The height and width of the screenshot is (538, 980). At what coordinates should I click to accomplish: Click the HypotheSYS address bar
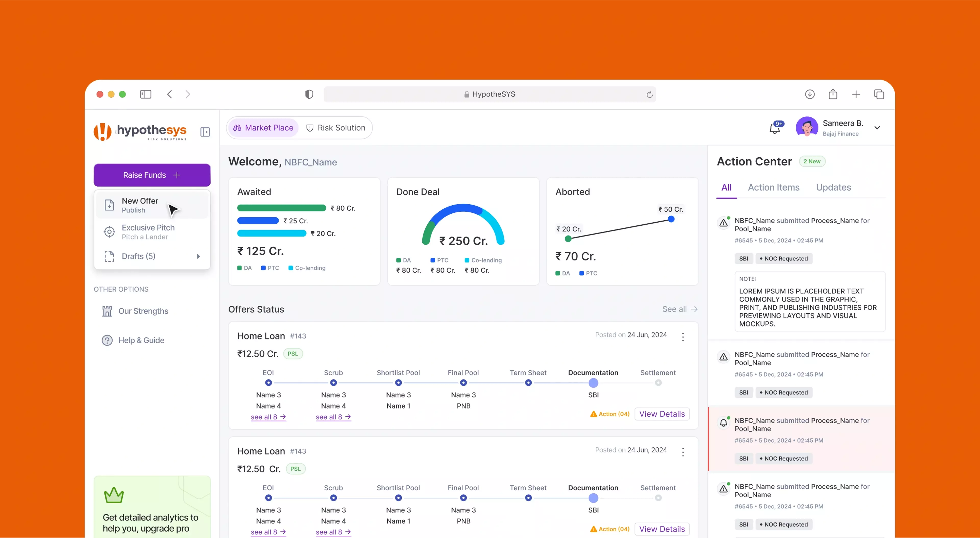pos(490,94)
